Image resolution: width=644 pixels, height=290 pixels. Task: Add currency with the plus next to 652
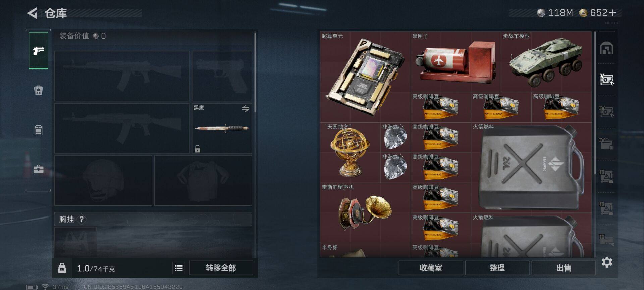pos(612,13)
